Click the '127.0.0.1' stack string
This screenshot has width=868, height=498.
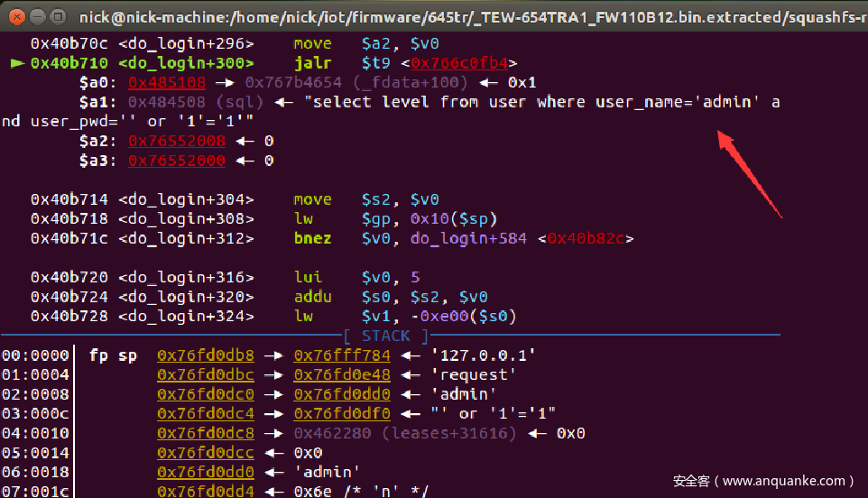pyautogui.click(x=484, y=355)
